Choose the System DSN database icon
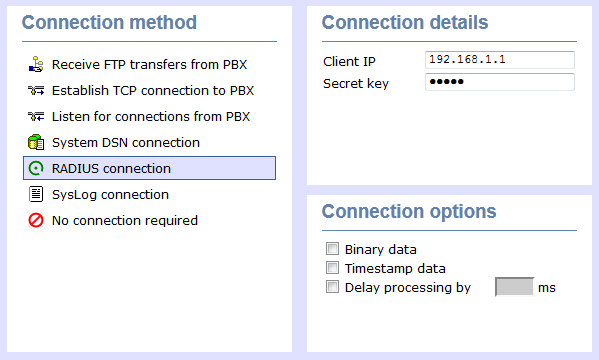 coord(36,142)
